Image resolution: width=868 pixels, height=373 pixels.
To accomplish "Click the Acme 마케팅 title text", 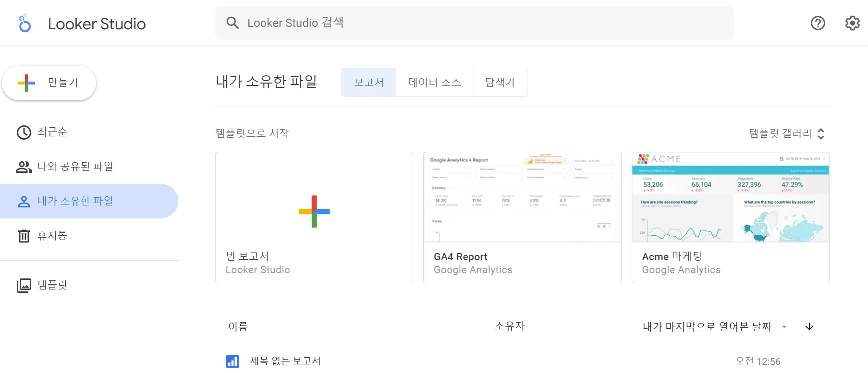I will point(672,256).
